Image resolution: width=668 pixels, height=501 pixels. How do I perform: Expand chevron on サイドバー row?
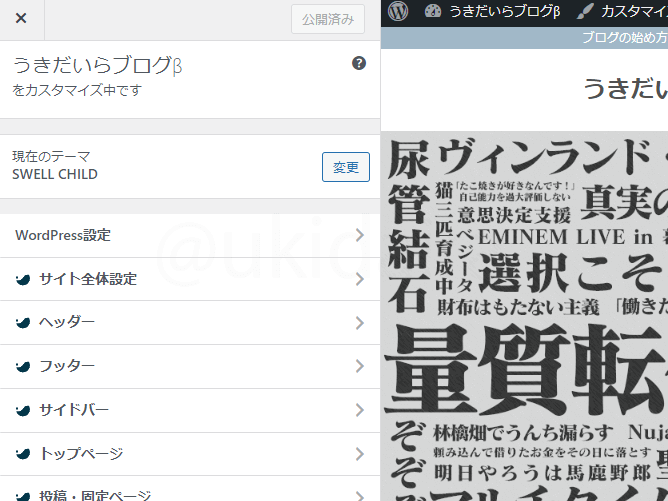pyautogui.click(x=360, y=410)
